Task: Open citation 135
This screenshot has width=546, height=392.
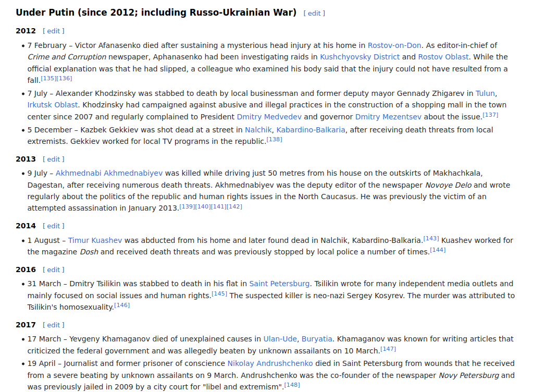Action: click(48, 78)
